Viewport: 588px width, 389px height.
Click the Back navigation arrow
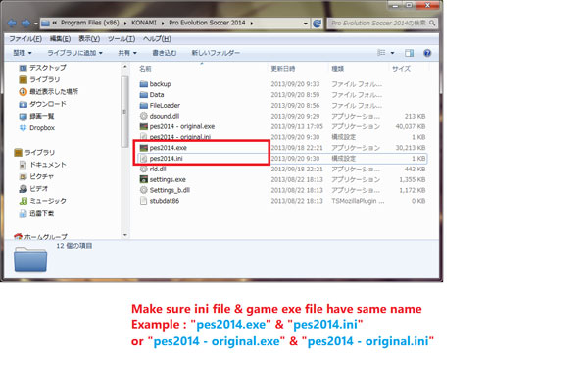point(12,24)
